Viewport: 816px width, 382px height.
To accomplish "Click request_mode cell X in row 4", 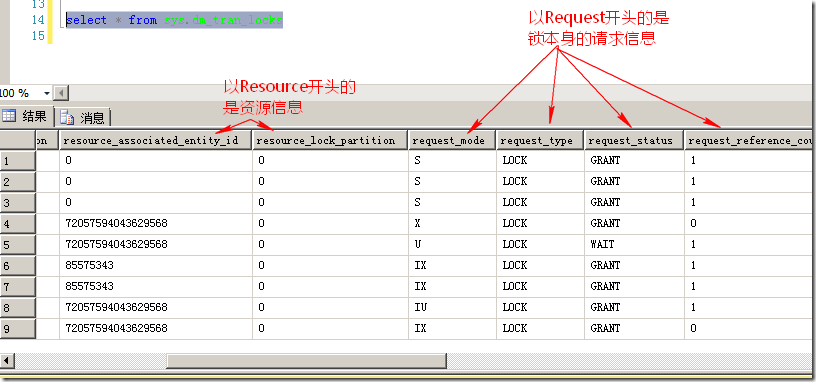I will point(452,224).
